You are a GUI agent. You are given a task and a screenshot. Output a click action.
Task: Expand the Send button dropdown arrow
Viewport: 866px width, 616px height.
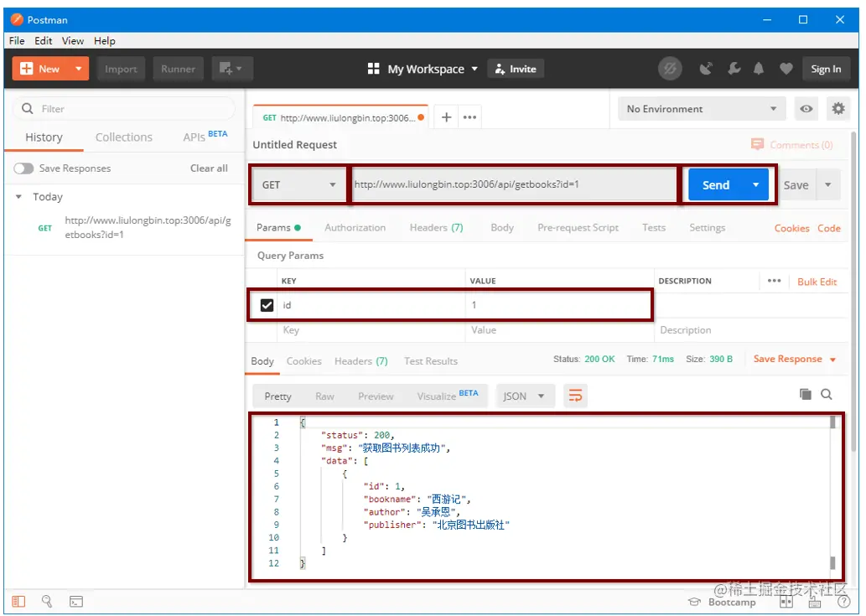[x=755, y=185]
